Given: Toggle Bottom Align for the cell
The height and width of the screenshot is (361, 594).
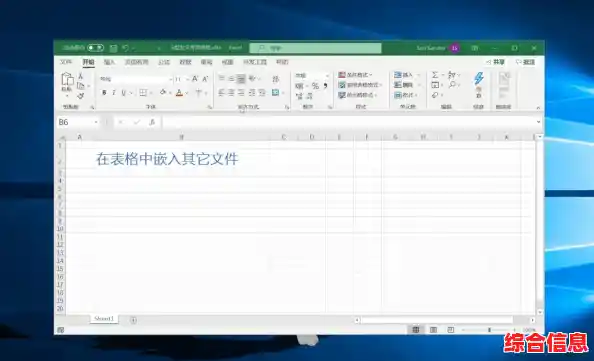Looking at the screenshot, I should point(241,79).
